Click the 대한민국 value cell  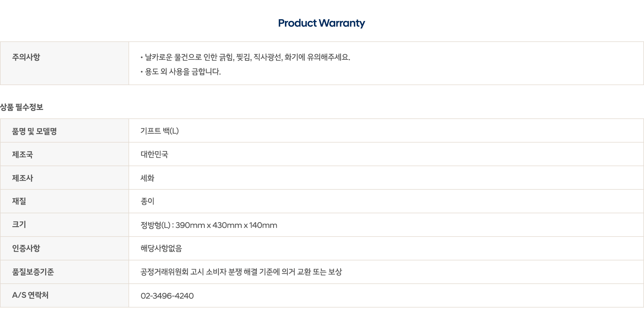point(386,154)
